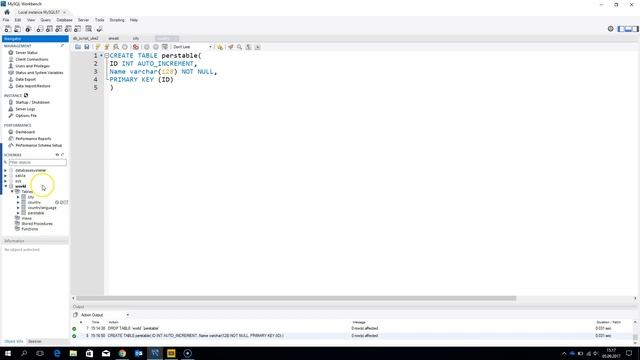640x360 pixels.
Task: Open Server Status in Management
Action: point(27,53)
